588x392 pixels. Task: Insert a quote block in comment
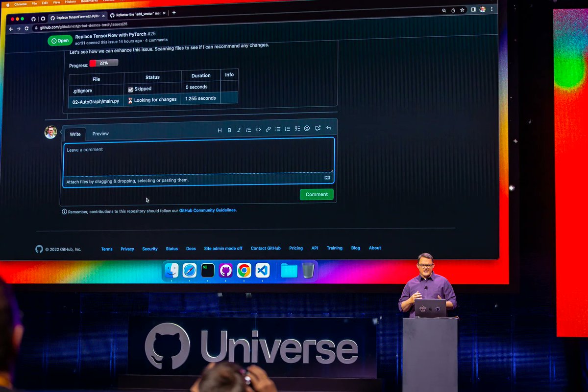248,130
